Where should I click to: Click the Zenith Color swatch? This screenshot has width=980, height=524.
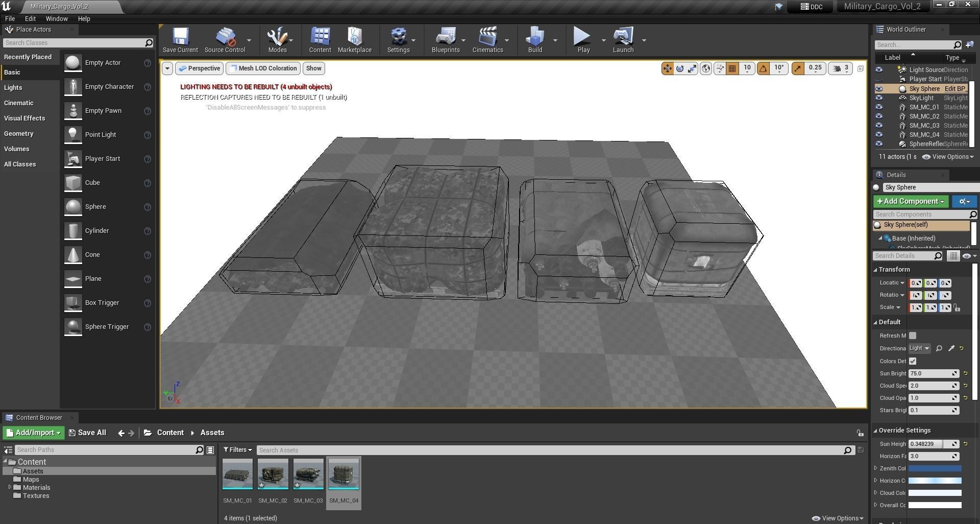935,468
